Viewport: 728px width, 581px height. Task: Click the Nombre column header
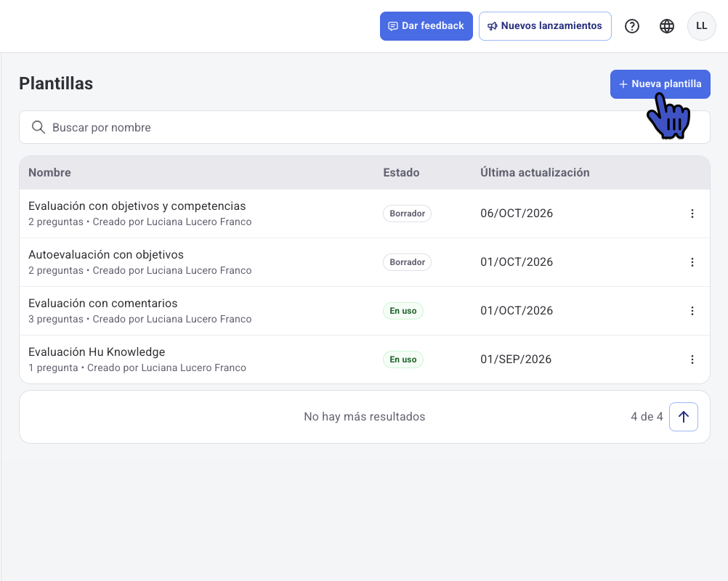[x=49, y=173]
